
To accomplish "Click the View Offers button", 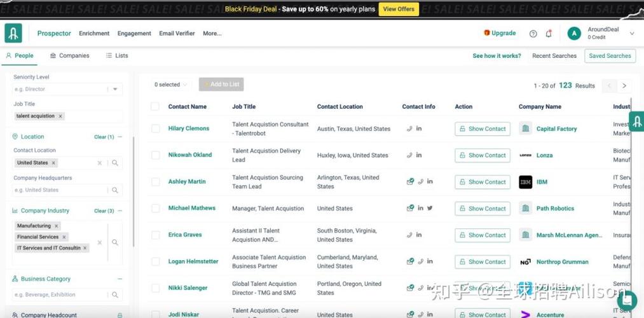I will coord(399,9).
